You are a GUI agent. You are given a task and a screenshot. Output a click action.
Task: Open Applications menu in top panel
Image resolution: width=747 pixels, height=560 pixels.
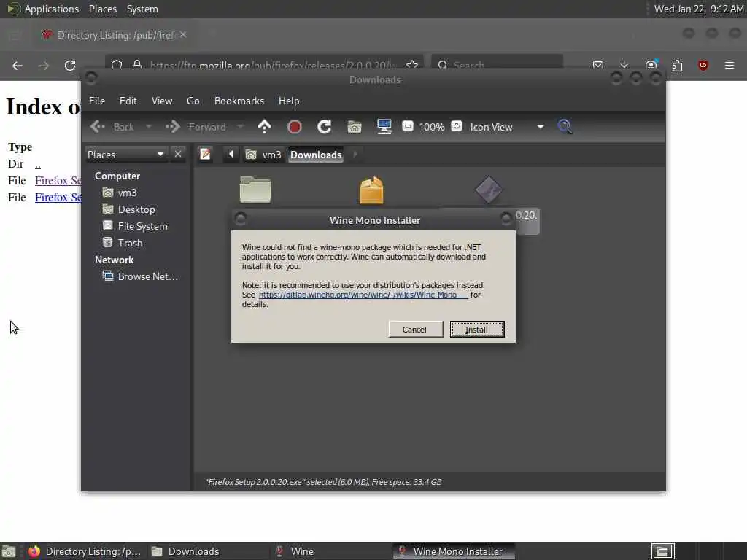[x=43, y=9]
